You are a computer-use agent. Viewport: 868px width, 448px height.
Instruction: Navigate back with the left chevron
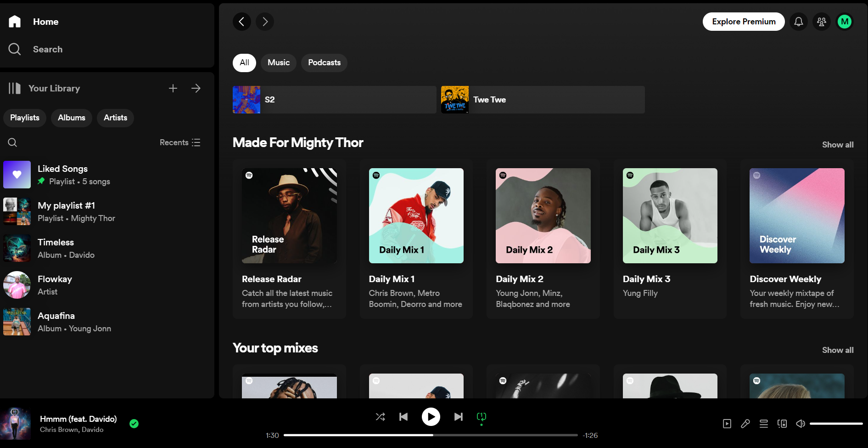[242, 22]
